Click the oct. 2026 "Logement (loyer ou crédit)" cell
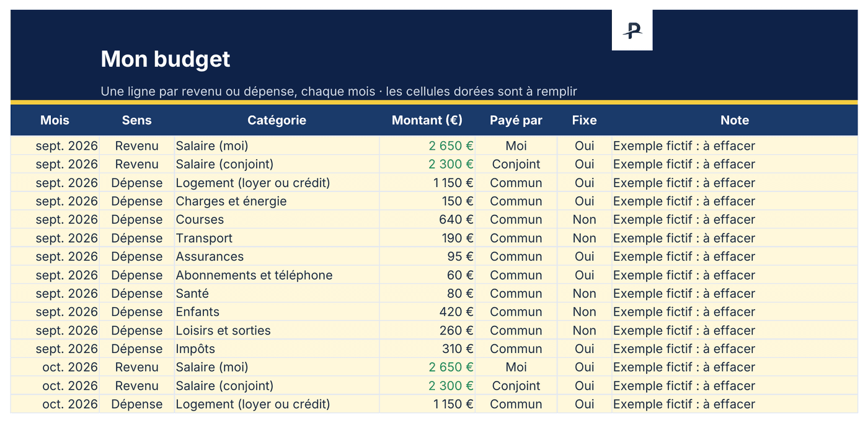This screenshot has width=868, height=423. [277, 404]
